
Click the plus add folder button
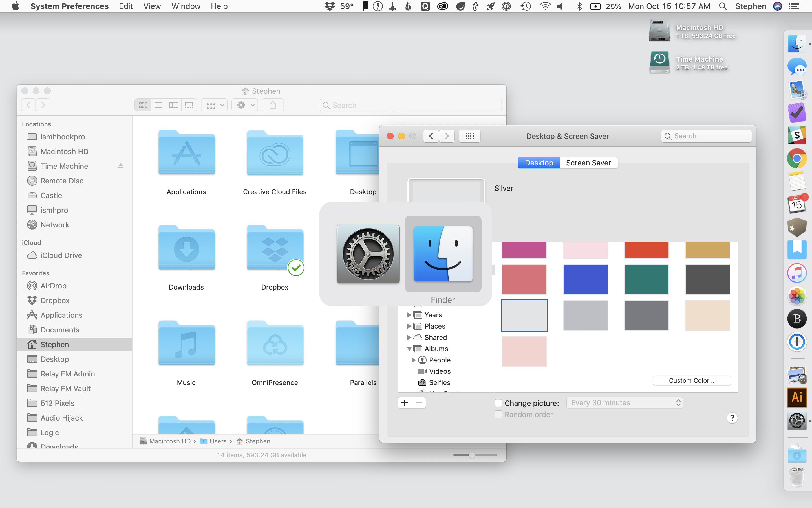pyautogui.click(x=405, y=403)
